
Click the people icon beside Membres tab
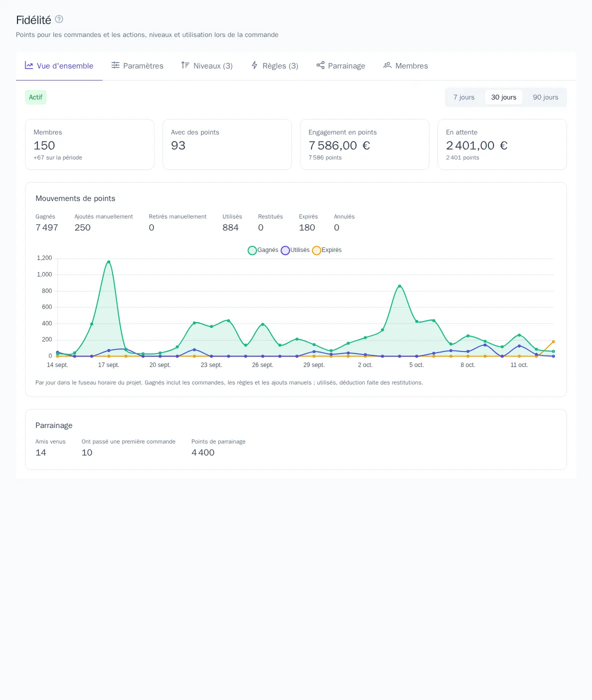click(387, 65)
